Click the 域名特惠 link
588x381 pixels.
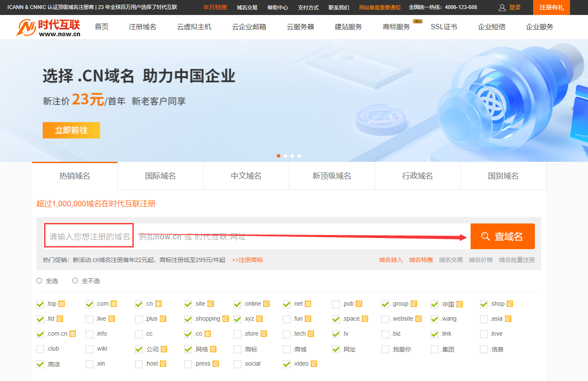click(421, 260)
